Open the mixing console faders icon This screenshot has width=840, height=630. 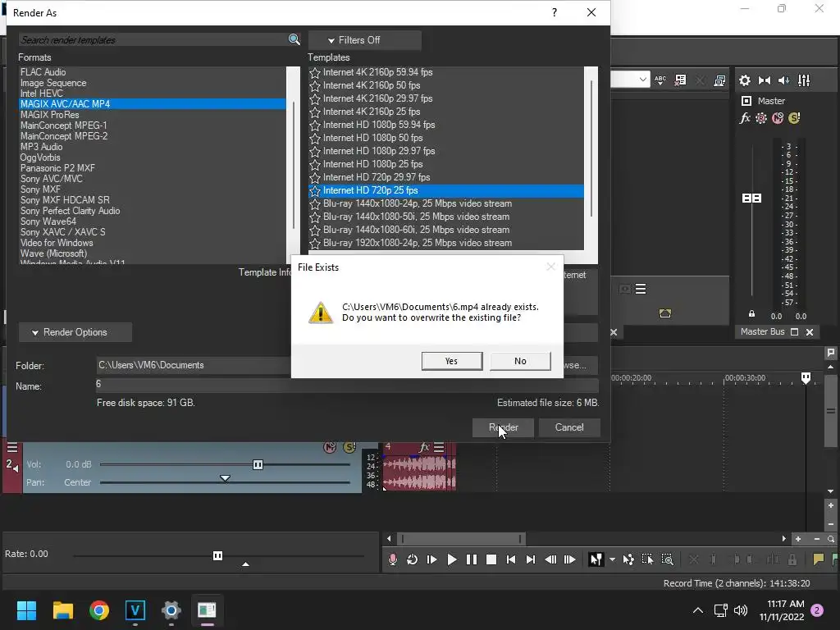click(x=804, y=80)
